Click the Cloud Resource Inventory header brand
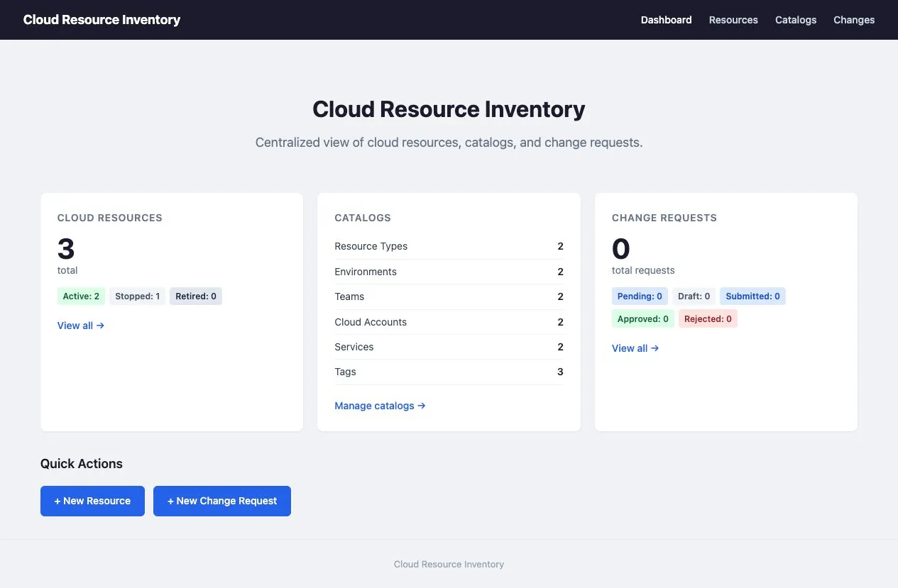 pyautogui.click(x=102, y=20)
